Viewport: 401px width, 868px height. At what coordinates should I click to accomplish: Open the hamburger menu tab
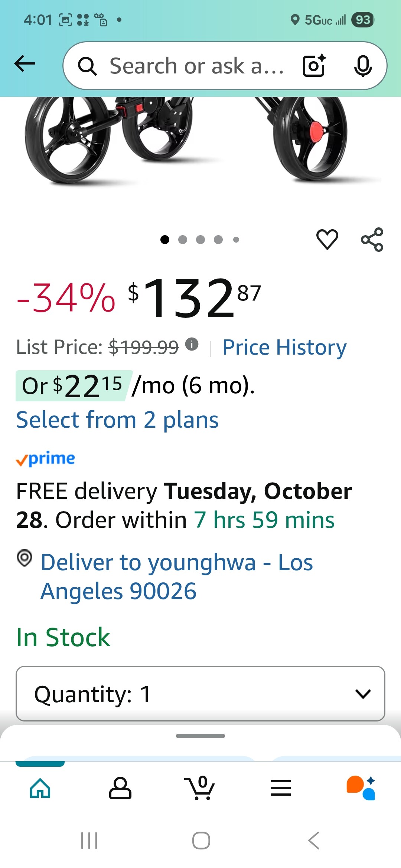[x=281, y=788]
